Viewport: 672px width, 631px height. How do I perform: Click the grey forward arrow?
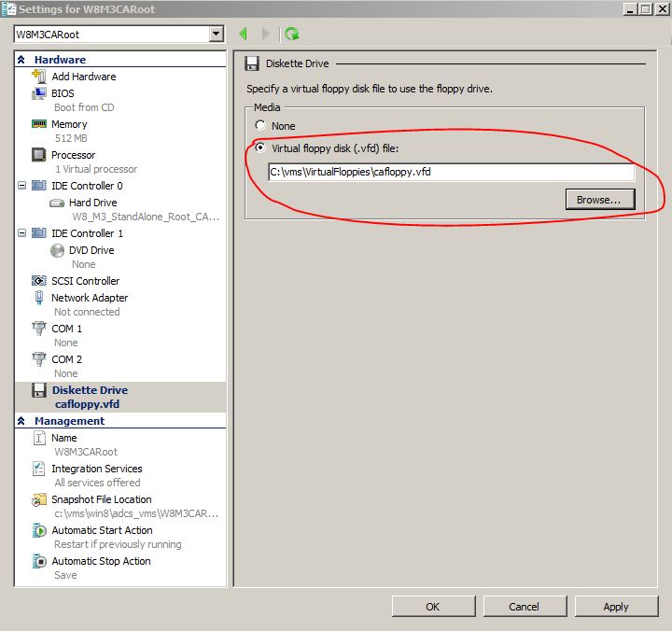(x=265, y=34)
